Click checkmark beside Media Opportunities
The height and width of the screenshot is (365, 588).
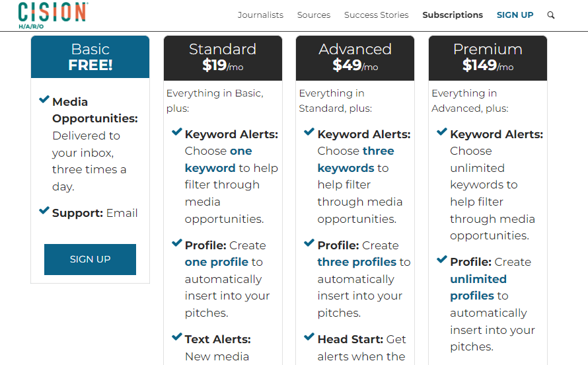[44, 99]
